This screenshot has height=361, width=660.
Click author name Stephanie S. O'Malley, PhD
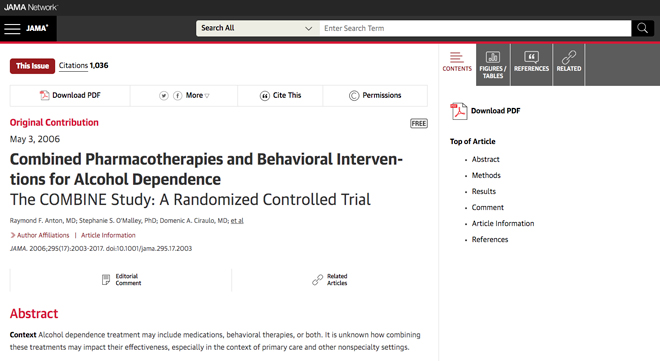tap(118, 220)
